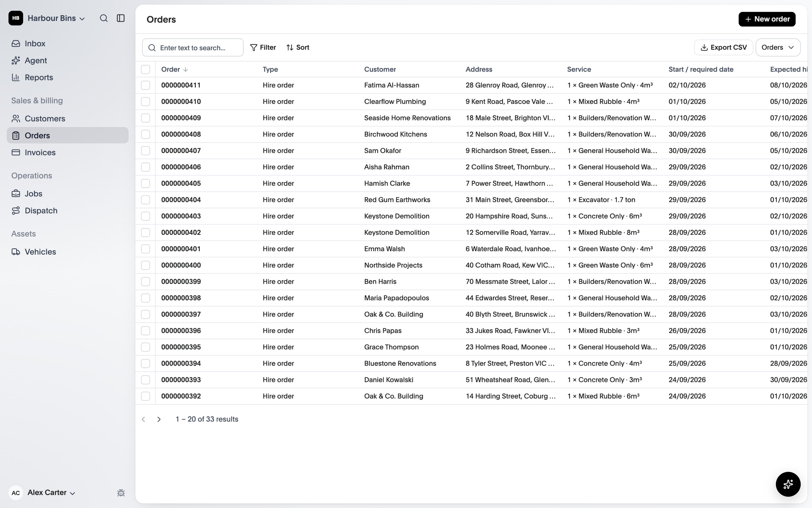
Task: Open the Agent page
Action: coord(68,60)
